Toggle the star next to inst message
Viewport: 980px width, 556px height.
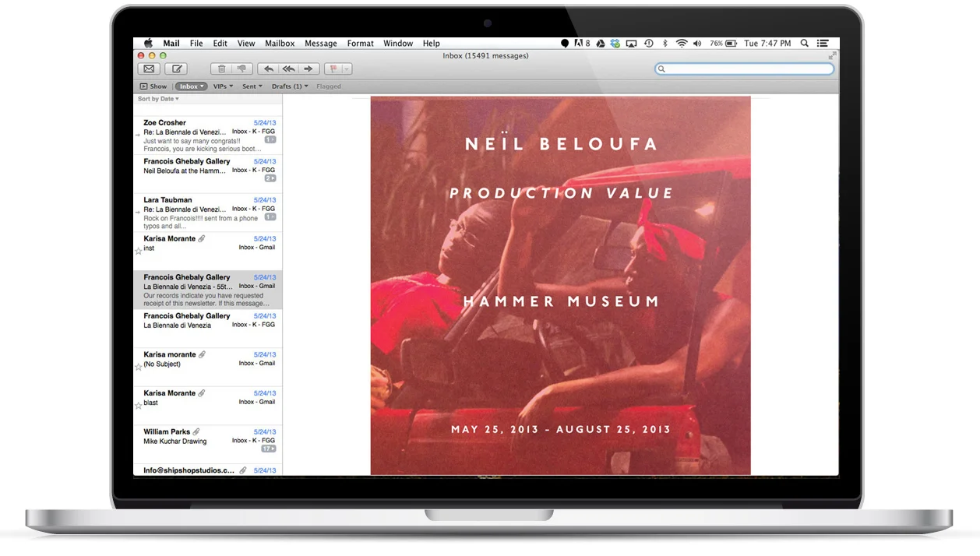139,251
